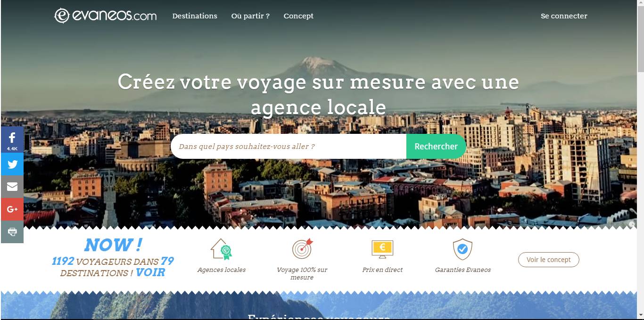The image size is (644, 320).
Task: Click the Agences locales house icon
Action: point(221,249)
